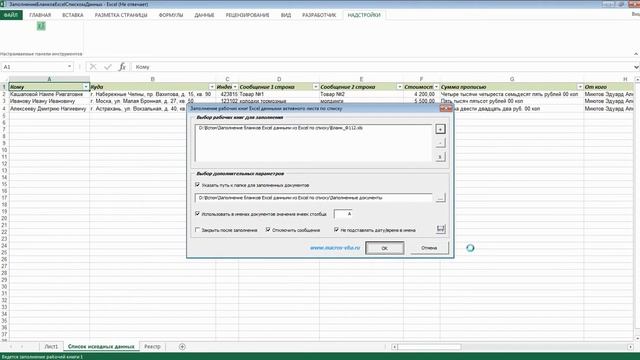
Task: Click the horizontal scrollbar at the bottom
Action: point(429,347)
